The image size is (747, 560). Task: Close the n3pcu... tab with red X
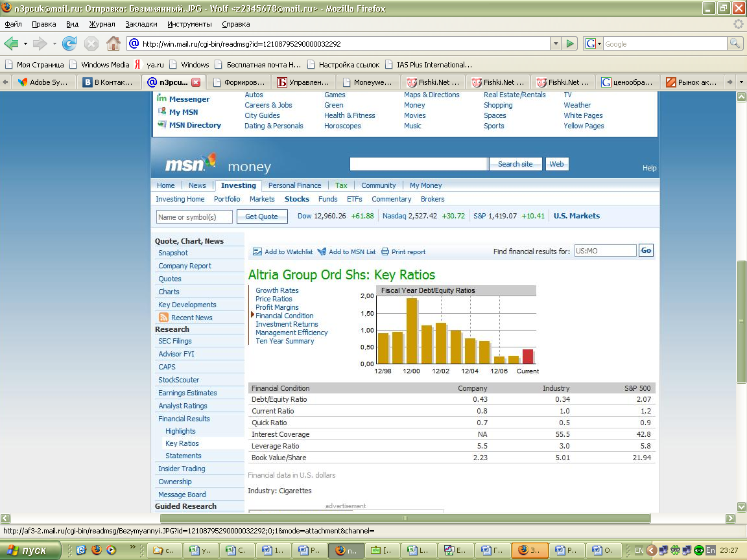pos(196,82)
